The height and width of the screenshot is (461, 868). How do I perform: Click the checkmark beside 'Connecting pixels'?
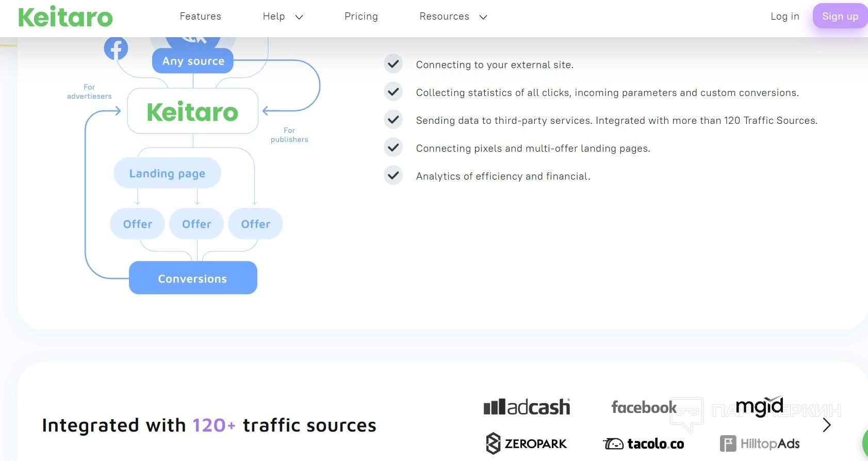click(394, 148)
